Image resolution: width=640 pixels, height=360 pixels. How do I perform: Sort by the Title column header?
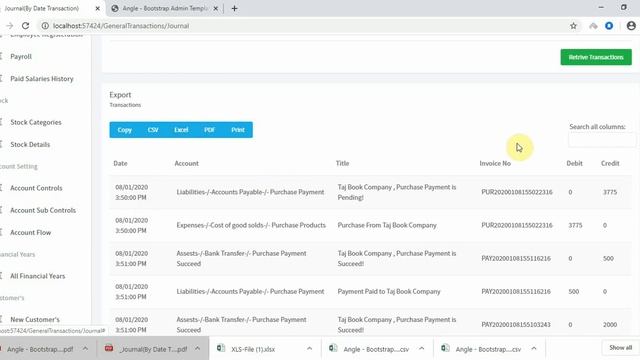click(x=342, y=163)
